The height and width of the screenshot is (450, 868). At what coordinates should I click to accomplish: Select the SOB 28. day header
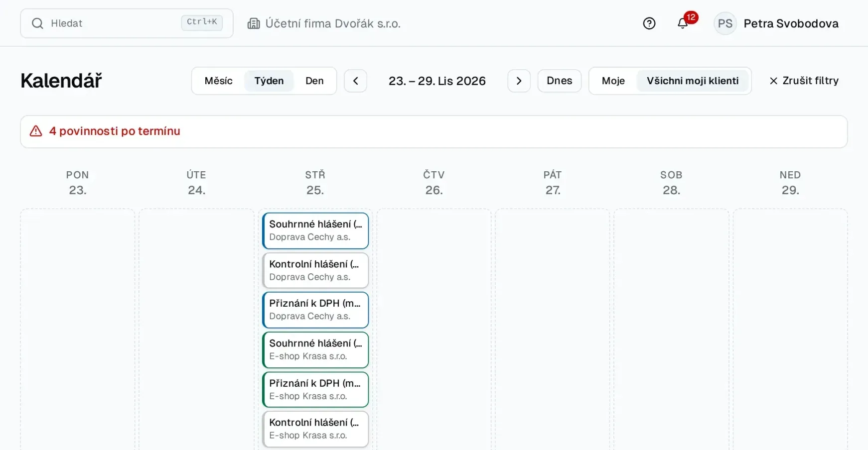click(671, 182)
